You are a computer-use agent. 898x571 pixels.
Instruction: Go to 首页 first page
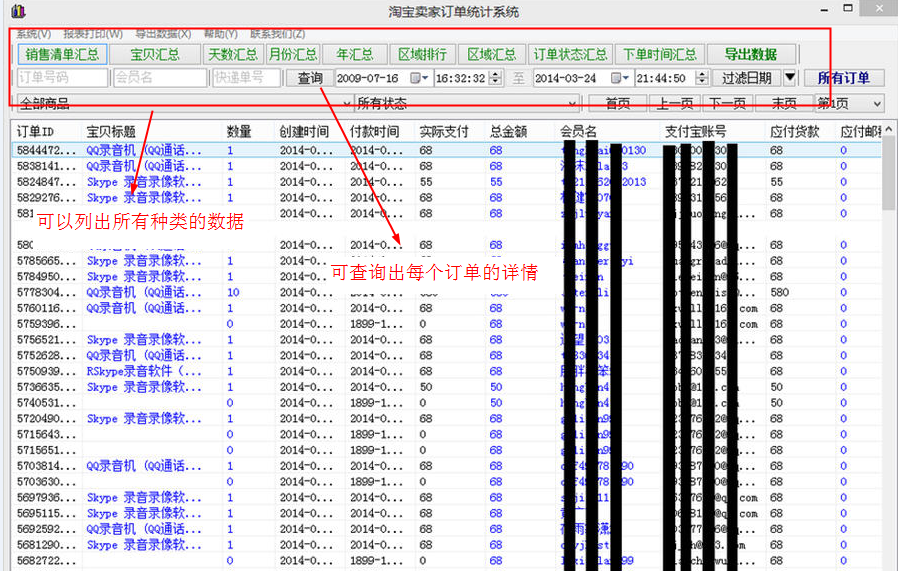[617, 103]
